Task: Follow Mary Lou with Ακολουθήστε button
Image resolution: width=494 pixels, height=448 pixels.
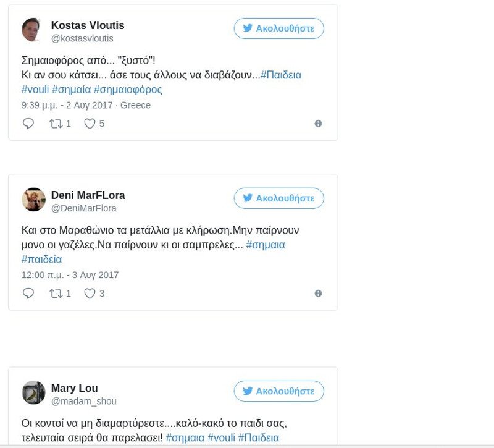Action: [279, 391]
